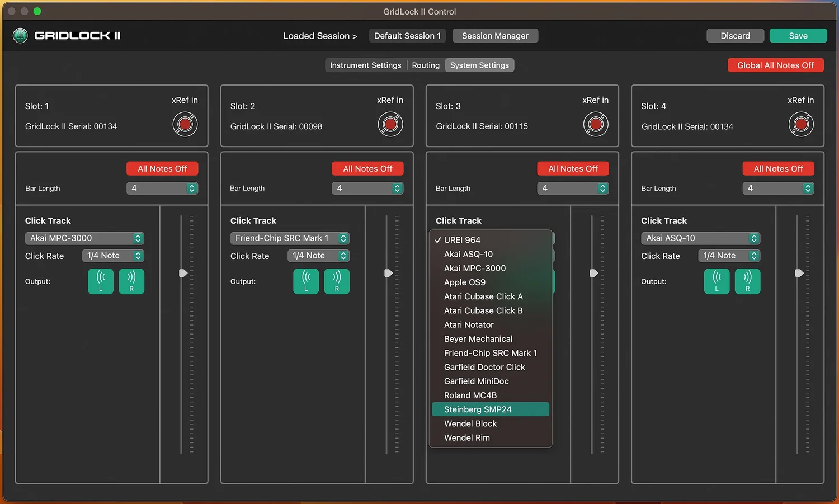Switch to the Routing tab
The width and height of the screenshot is (839, 504).
pyautogui.click(x=426, y=65)
